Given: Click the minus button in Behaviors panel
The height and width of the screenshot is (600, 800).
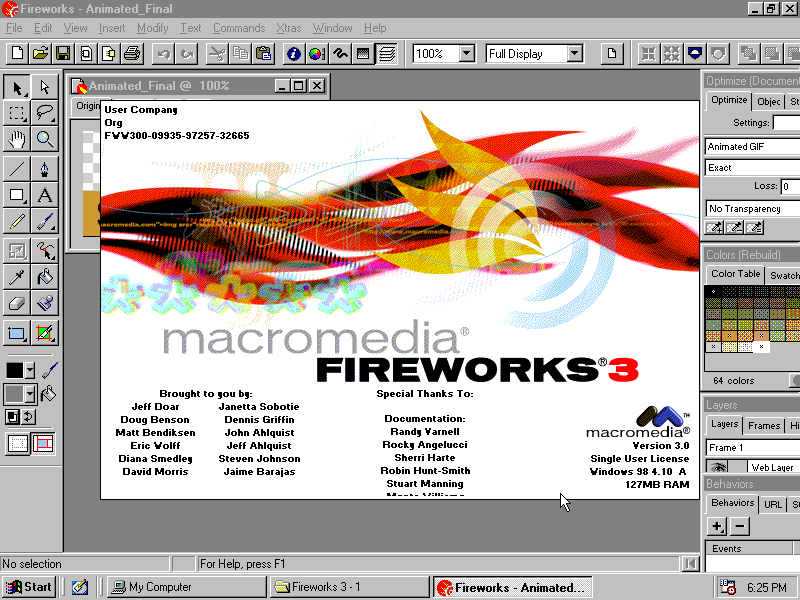Looking at the screenshot, I should pos(740,526).
